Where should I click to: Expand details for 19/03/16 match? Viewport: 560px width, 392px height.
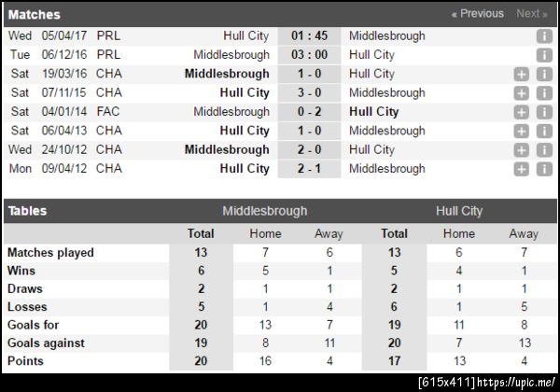tap(521, 74)
